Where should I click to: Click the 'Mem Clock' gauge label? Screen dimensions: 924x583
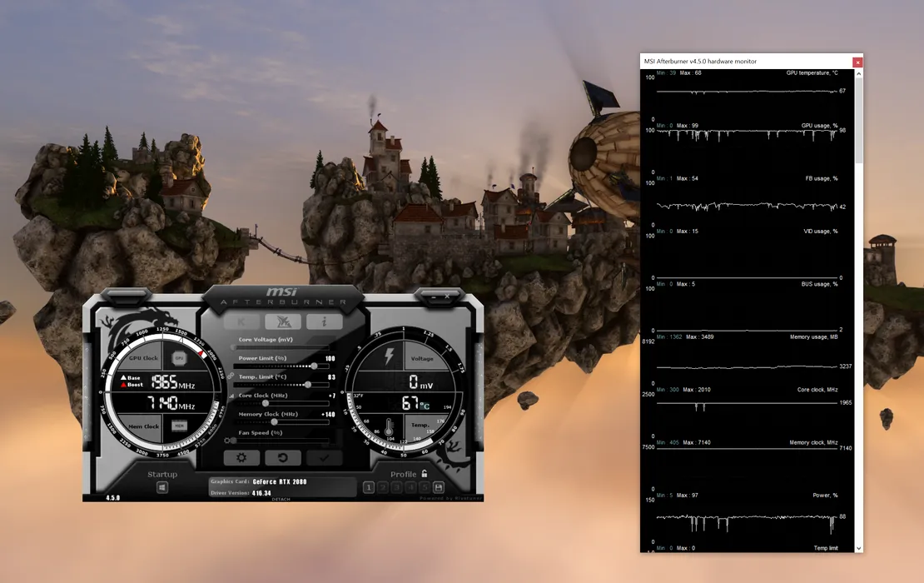tap(143, 426)
